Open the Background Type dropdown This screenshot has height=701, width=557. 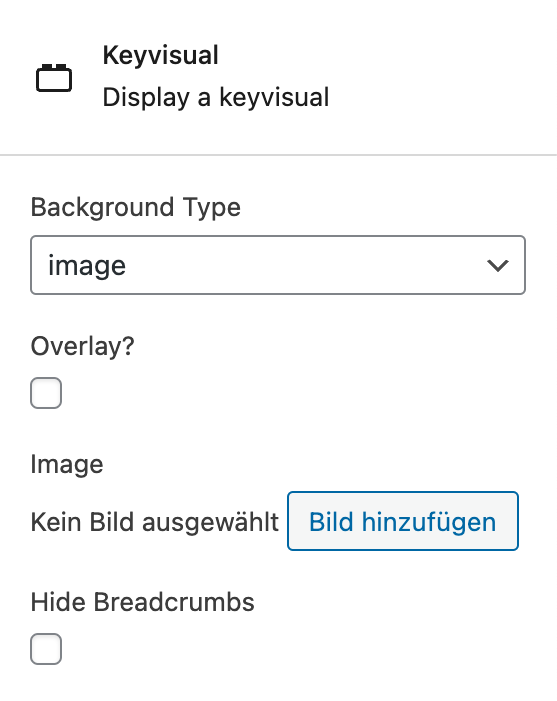click(x=278, y=265)
